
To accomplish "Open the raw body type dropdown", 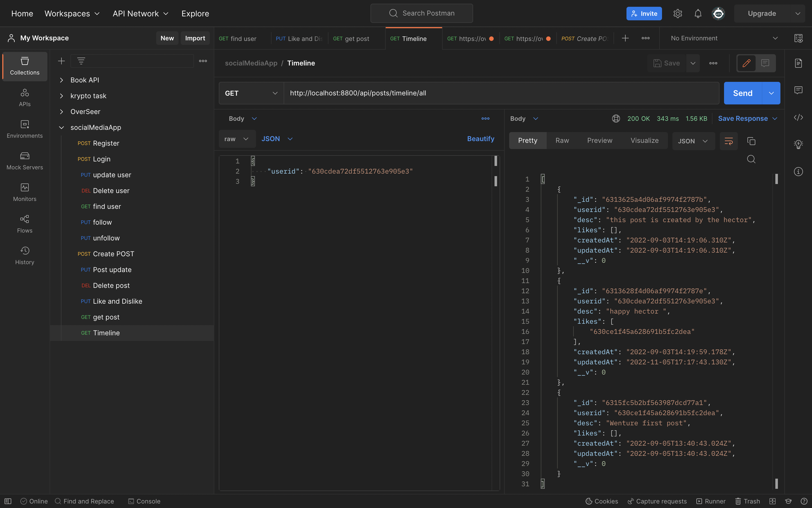I will (237, 139).
